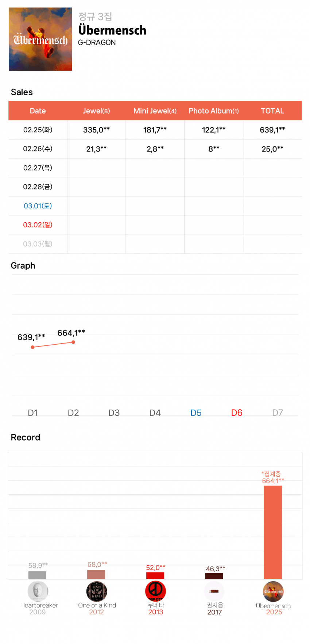Click the red 쿠데타 album icon

[x=155, y=591]
